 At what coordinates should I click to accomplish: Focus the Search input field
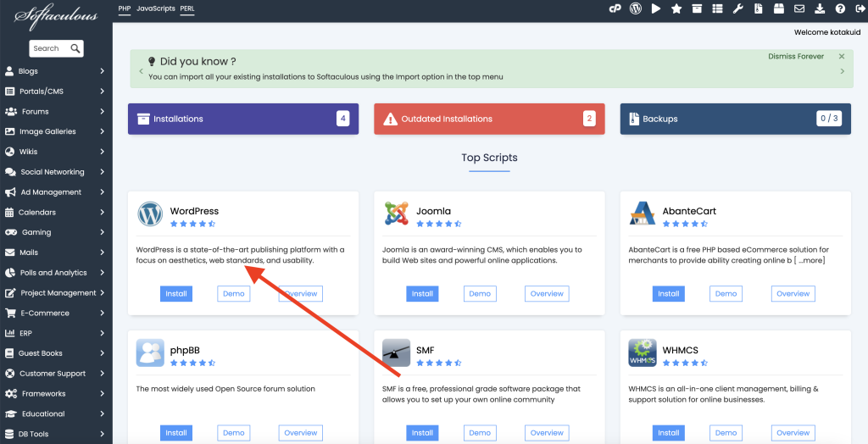(50, 48)
